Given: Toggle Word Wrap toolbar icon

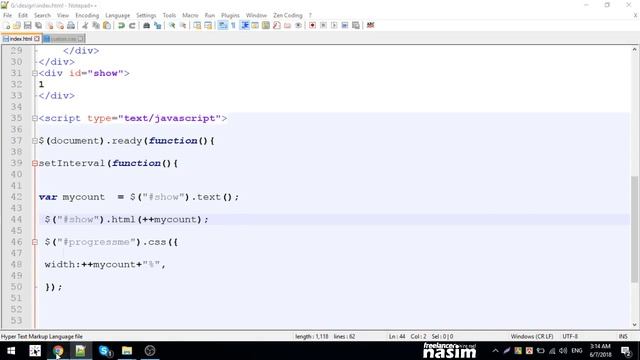Looking at the screenshot, I should point(222,25).
